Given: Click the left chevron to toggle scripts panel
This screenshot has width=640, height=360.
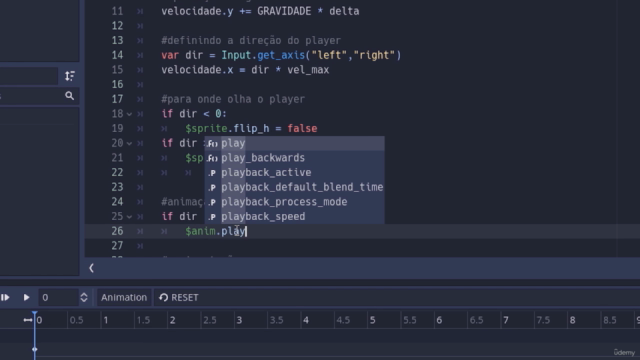Looking at the screenshot, I should coord(91,268).
